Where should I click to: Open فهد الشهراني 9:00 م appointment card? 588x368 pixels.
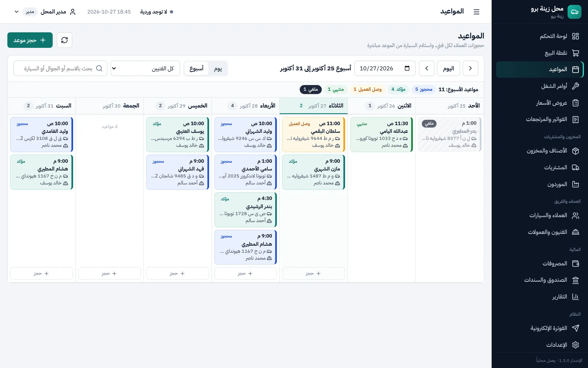click(178, 172)
